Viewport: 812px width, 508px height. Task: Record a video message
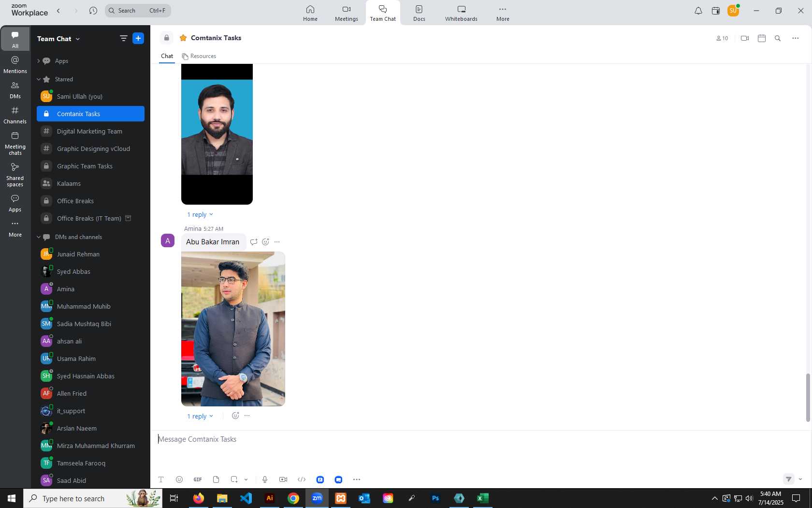(x=283, y=479)
